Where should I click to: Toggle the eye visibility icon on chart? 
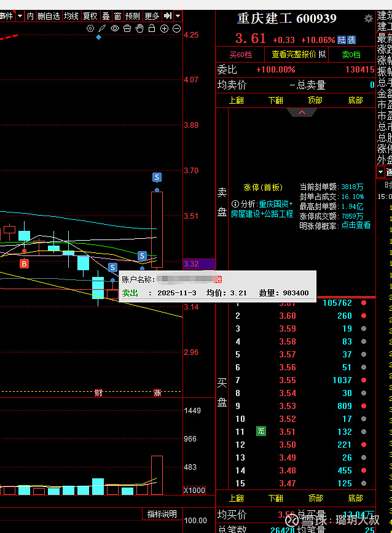pos(115,28)
